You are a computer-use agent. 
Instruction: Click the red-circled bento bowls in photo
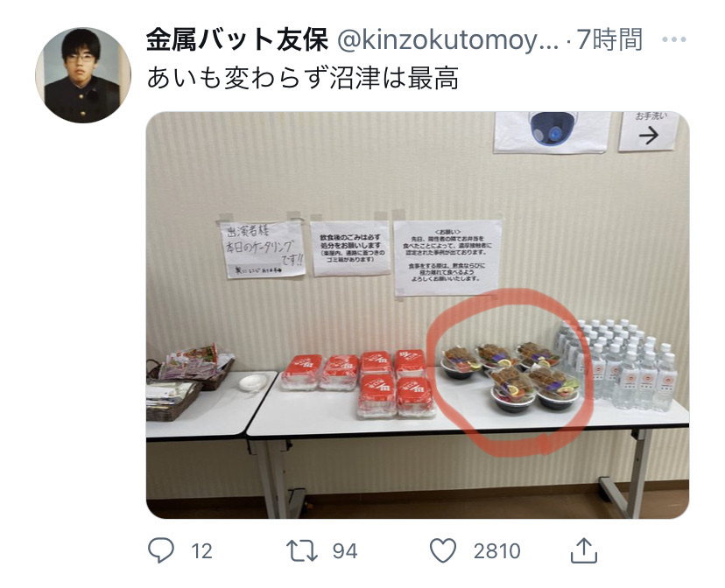click(510, 374)
